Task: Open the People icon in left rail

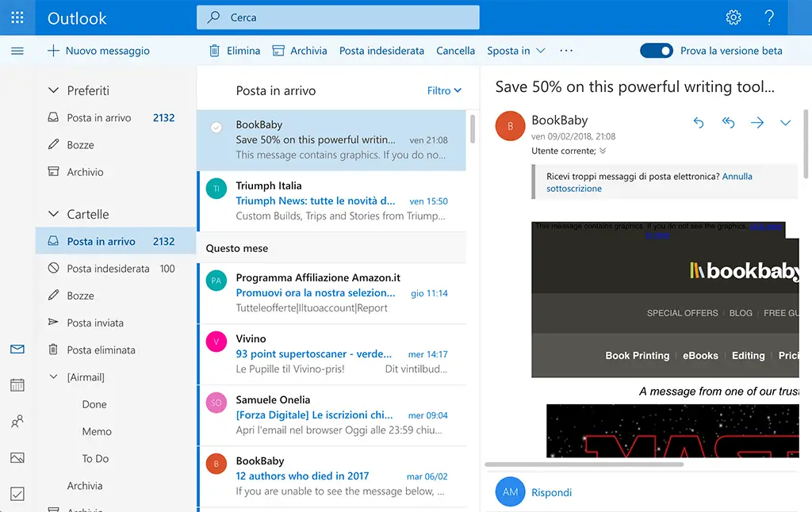Action: point(17,421)
